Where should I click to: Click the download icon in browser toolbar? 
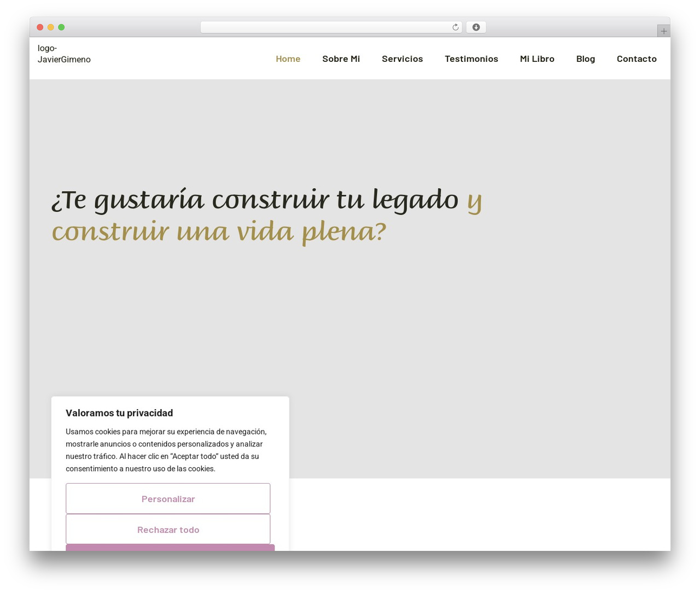pyautogui.click(x=476, y=27)
